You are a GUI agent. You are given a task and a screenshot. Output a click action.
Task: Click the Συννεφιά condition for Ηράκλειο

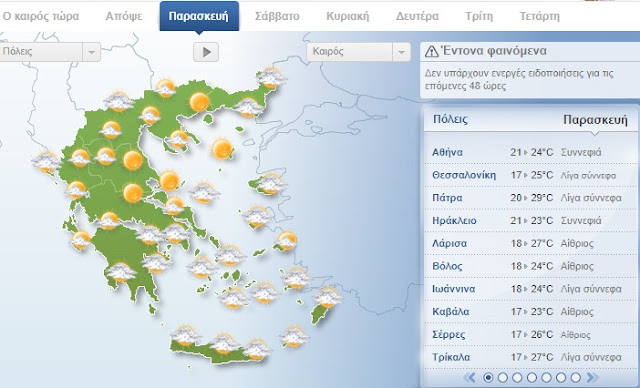tap(581, 221)
